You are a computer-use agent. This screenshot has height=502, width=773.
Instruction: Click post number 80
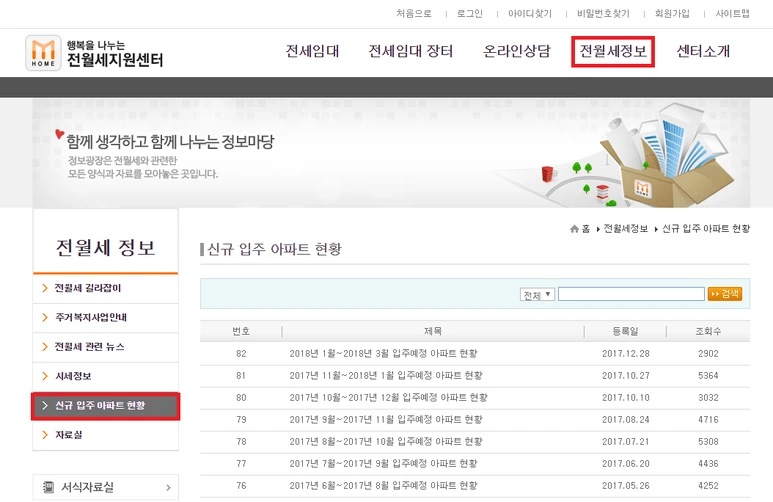point(241,397)
